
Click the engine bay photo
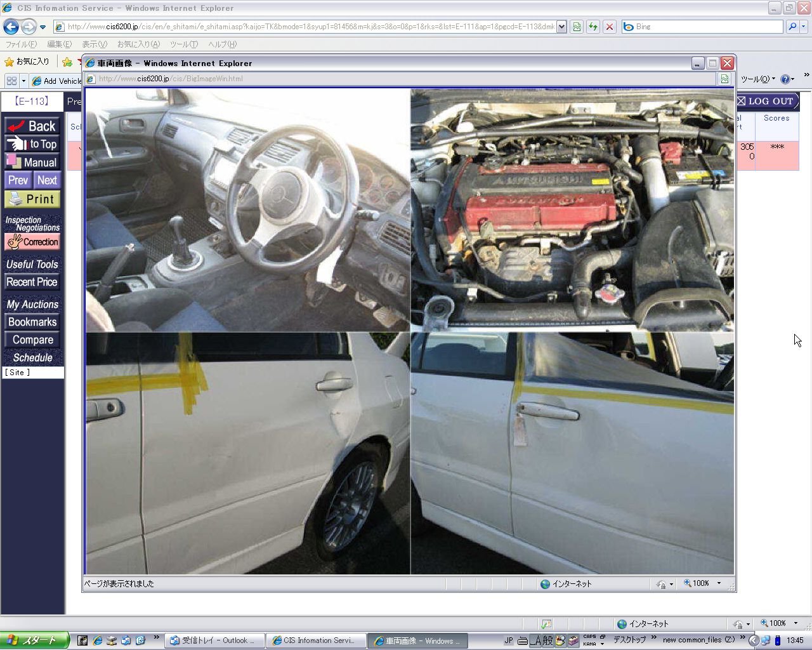click(572, 209)
